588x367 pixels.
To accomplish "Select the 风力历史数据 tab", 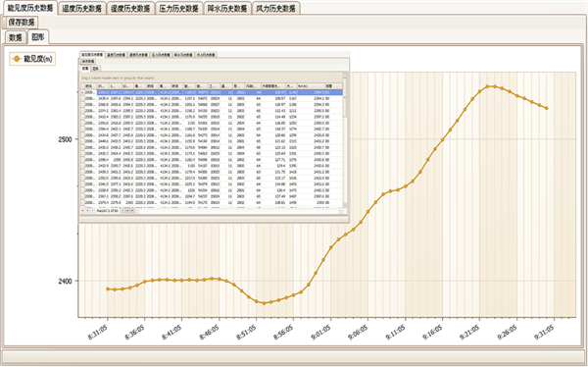I will point(275,8).
